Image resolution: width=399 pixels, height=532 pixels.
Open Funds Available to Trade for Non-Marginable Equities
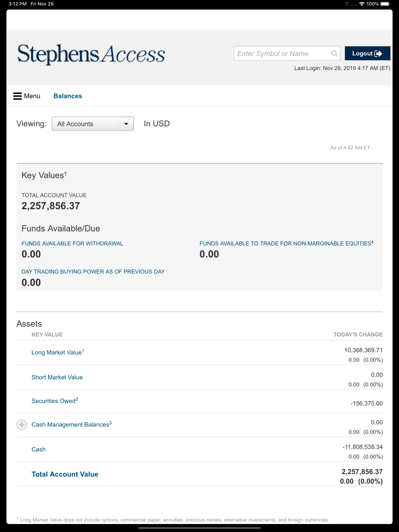[286, 243]
